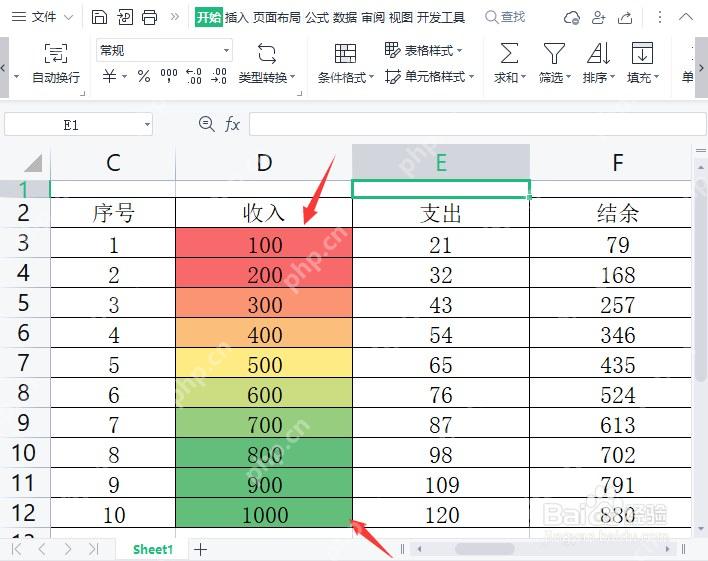Viewport: 708px width, 561px height.
Task: Click the fx insert function icon
Action: [x=232, y=124]
